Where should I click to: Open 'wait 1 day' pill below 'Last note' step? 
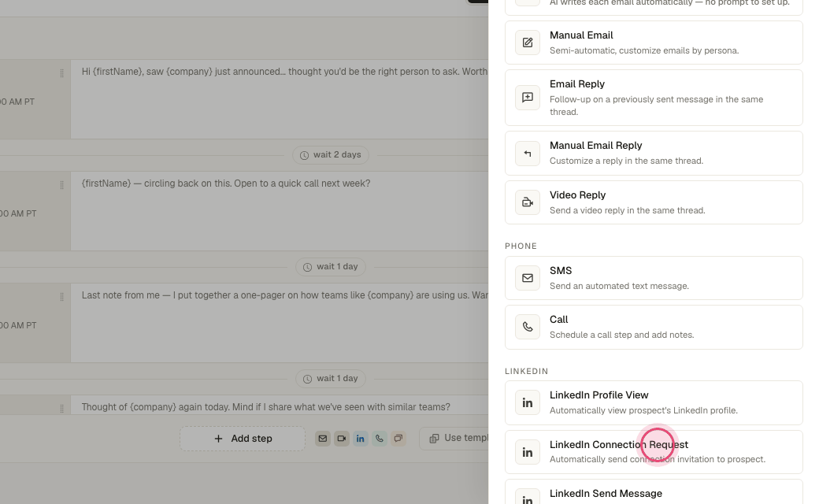[331, 379]
